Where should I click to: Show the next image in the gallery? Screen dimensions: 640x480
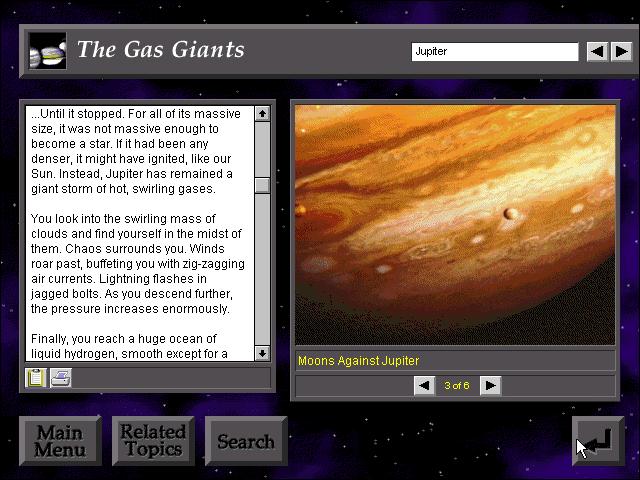491,385
